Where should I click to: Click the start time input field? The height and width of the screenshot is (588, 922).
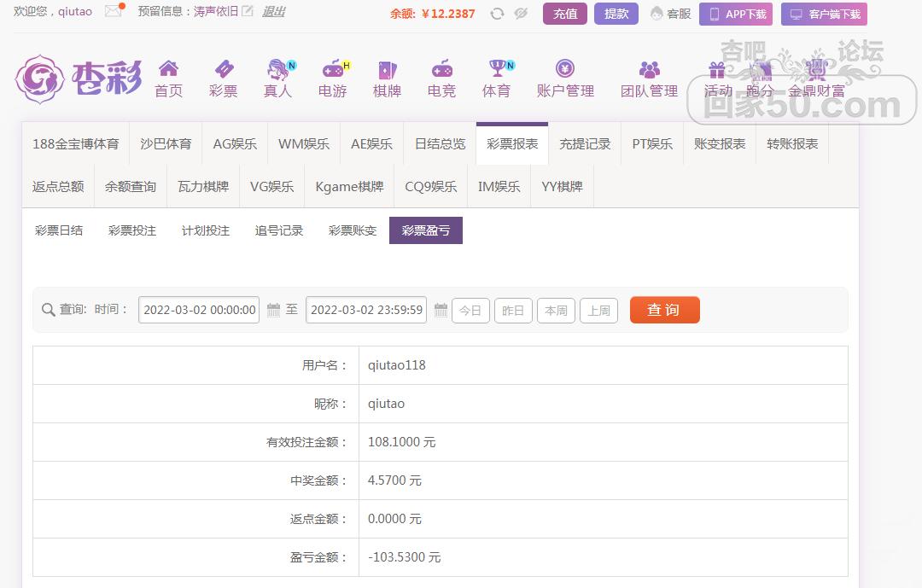[x=199, y=310]
